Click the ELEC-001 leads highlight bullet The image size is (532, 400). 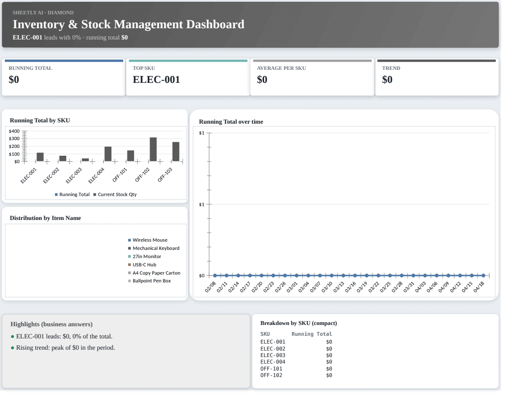(62, 336)
